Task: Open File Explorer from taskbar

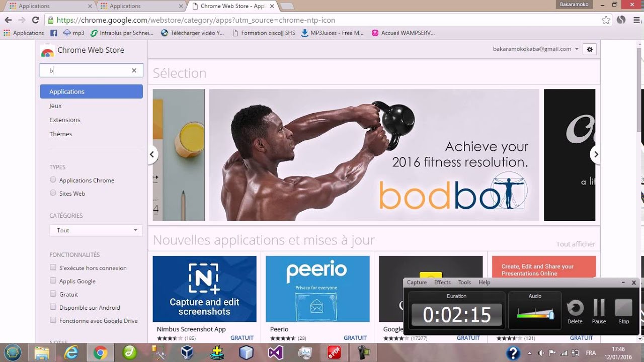Action: (41, 353)
